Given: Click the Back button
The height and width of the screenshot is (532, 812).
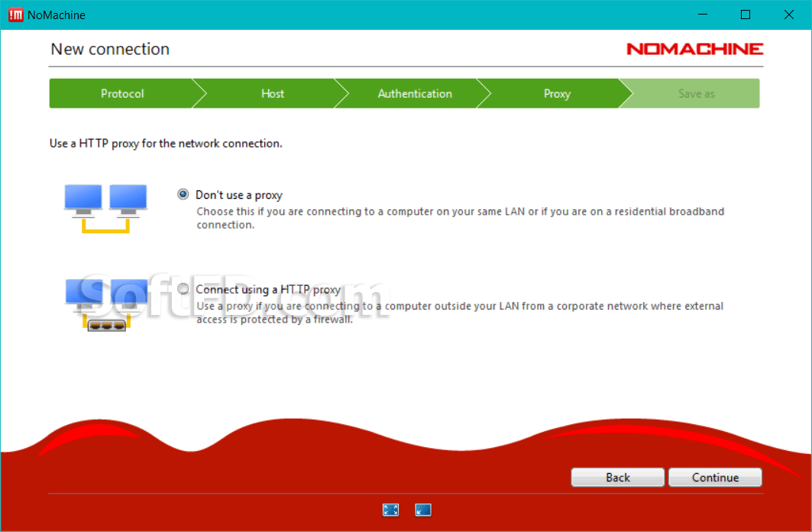Looking at the screenshot, I should (x=617, y=477).
